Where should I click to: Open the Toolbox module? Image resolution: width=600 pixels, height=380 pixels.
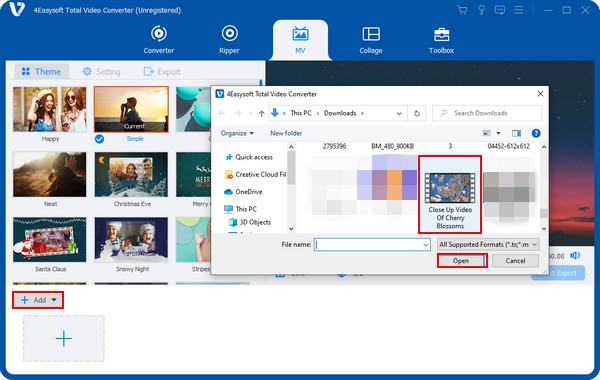point(441,40)
